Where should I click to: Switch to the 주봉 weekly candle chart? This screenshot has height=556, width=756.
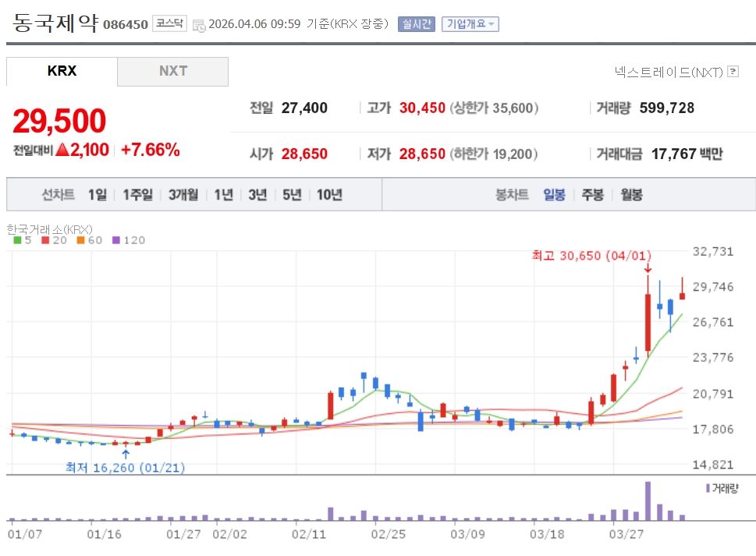tap(592, 195)
